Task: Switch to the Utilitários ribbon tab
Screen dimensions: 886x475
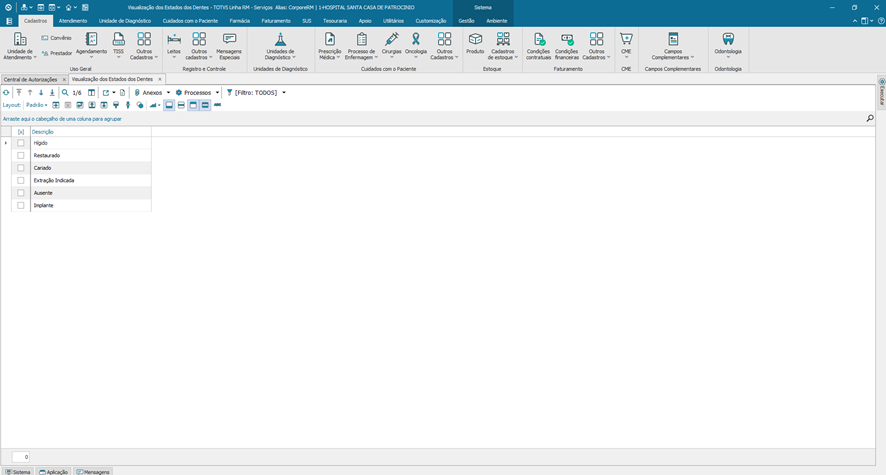Action: click(x=393, y=21)
